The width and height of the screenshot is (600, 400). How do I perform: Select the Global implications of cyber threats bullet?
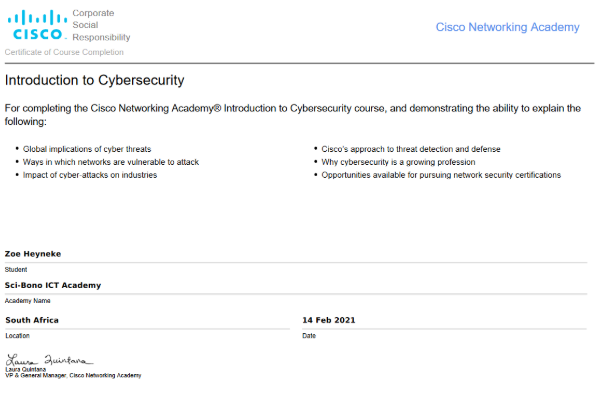[x=86, y=149]
